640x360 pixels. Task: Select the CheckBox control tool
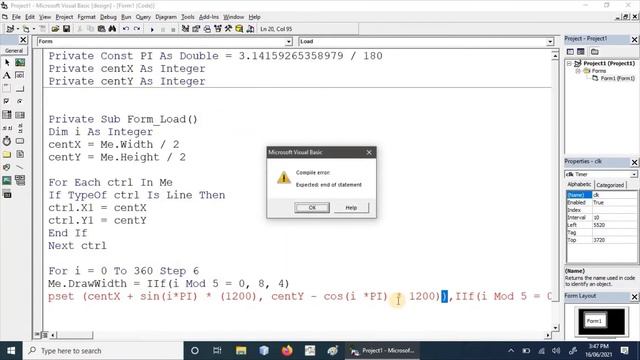tap(7, 101)
